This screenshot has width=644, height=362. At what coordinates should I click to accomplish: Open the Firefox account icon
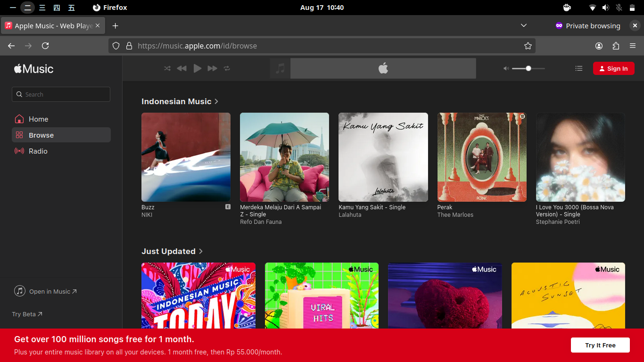click(x=599, y=46)
